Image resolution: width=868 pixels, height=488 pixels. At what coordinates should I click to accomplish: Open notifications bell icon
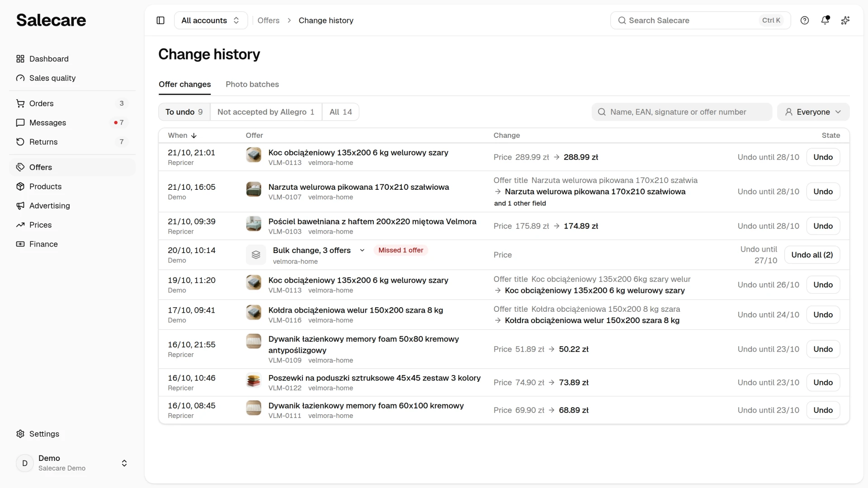825,20
